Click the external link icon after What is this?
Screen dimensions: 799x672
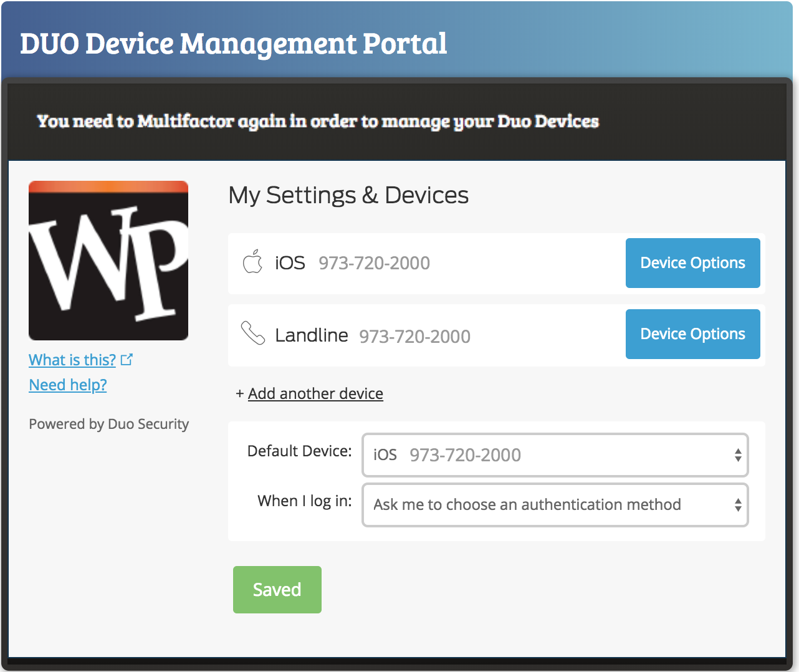click(x=127, y=360)
